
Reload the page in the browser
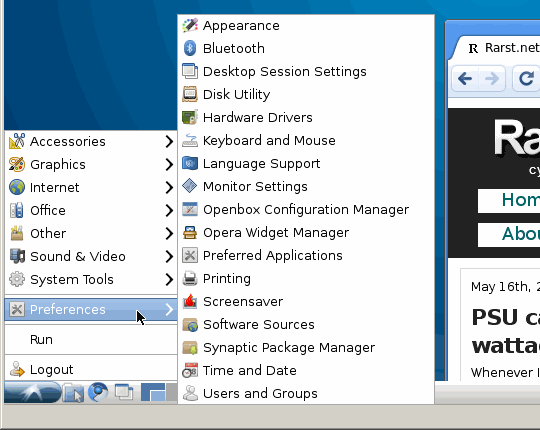[526, 79]
